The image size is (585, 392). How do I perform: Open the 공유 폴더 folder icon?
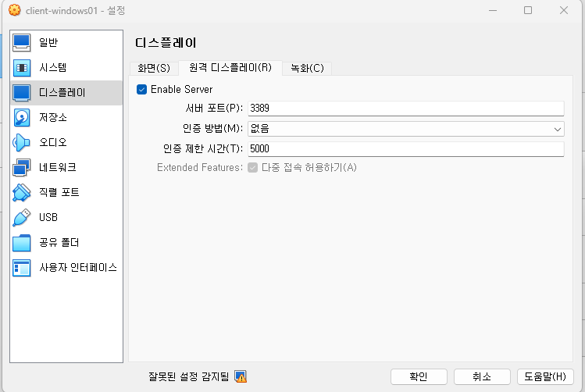tap(22, 243)
